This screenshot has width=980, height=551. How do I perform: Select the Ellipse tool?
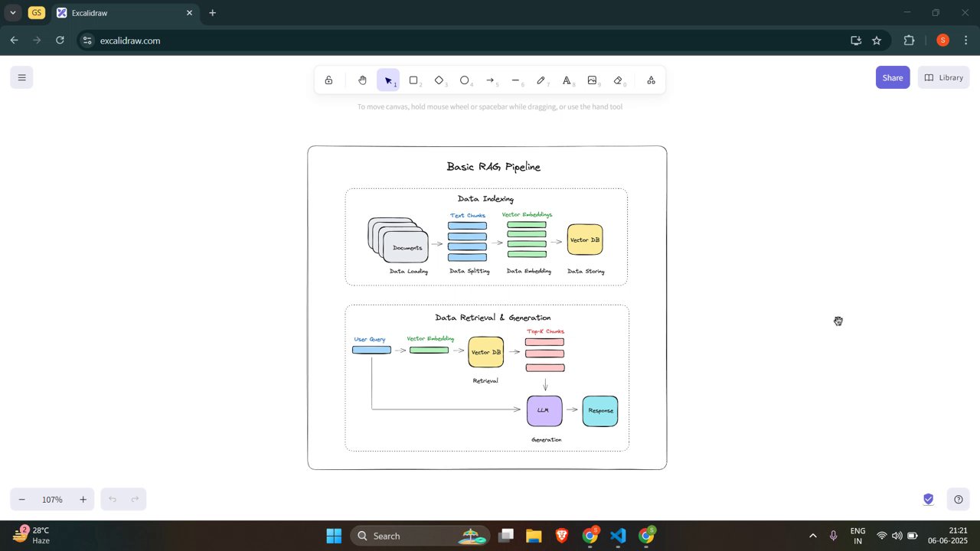(465, 80)
